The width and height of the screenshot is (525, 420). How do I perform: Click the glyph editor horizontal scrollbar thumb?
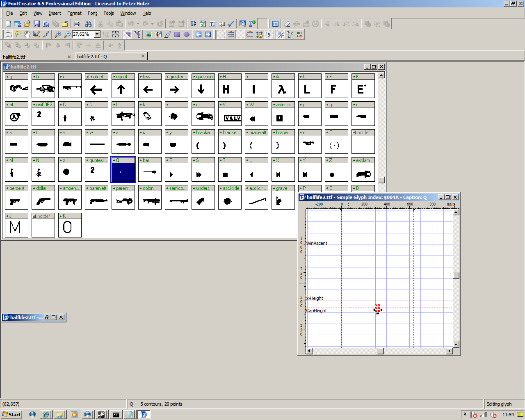pyautogui.click(x=381, y=351)
